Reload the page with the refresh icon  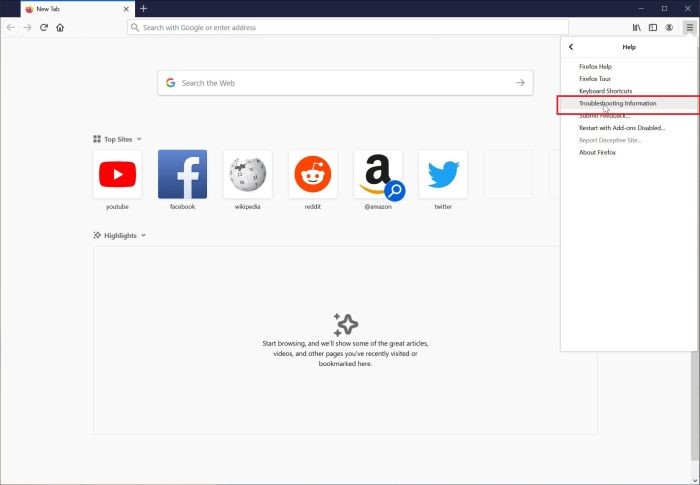pos(44,28)
